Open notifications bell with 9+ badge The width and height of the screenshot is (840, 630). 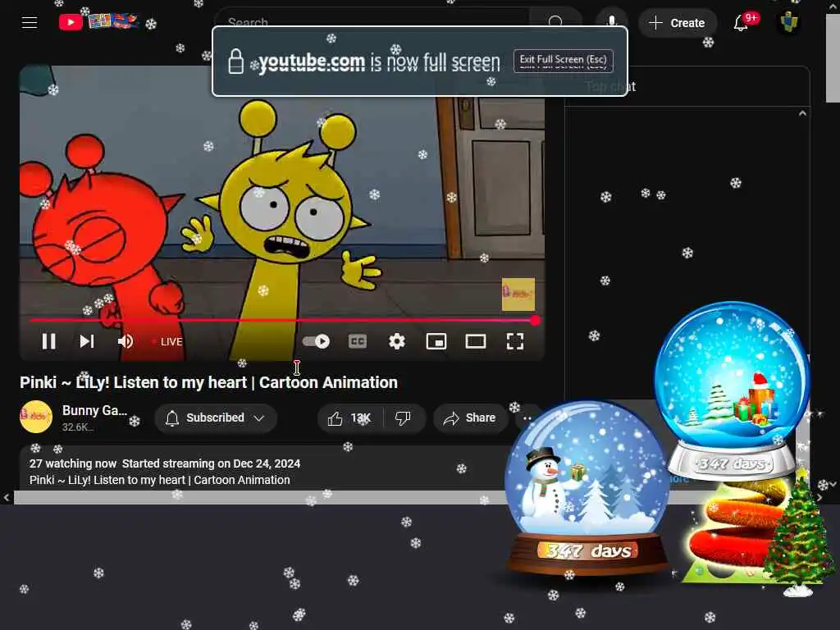742,23
